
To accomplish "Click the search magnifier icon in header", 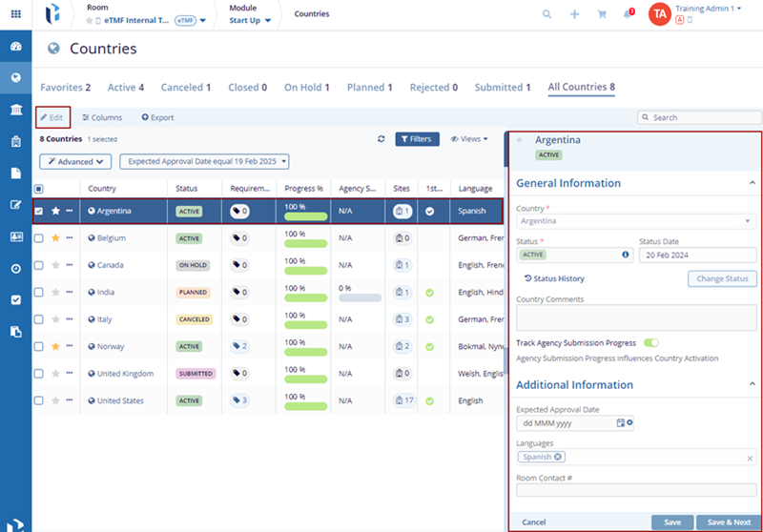I will coord(546,14).
